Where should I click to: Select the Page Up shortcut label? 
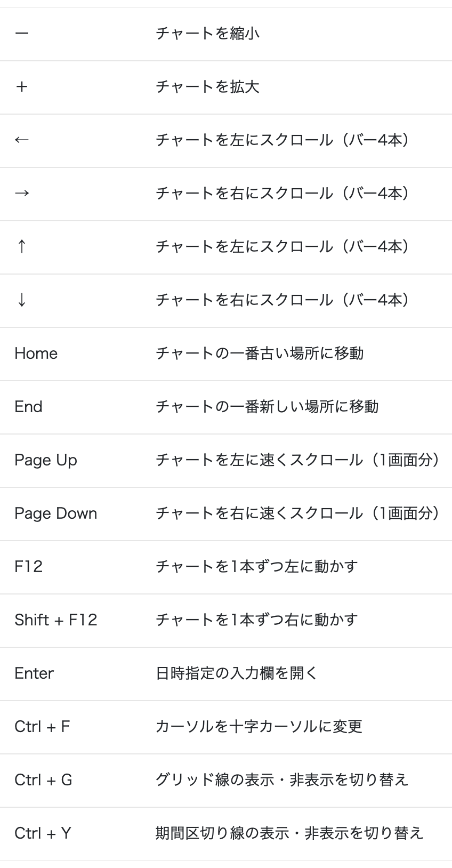(46, 460)
